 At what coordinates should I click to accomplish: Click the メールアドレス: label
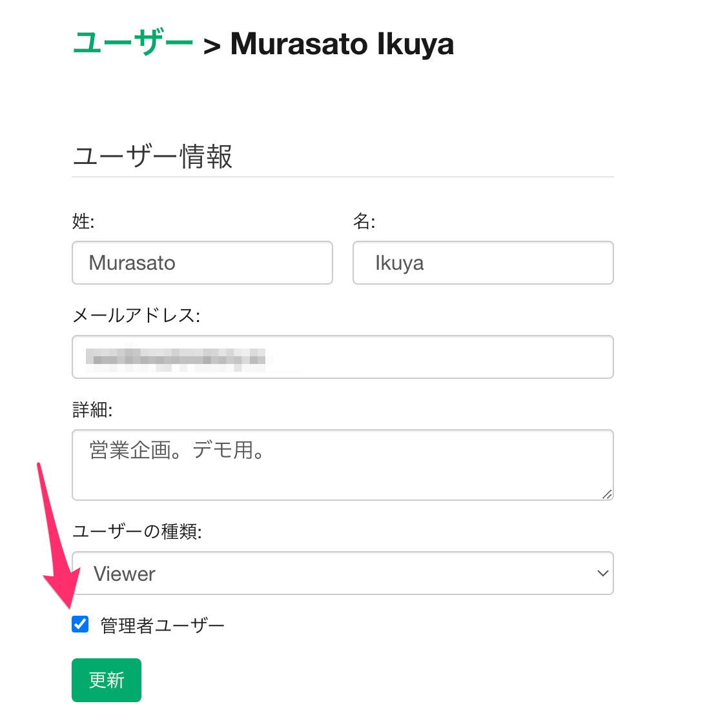[x=136, y=316]
